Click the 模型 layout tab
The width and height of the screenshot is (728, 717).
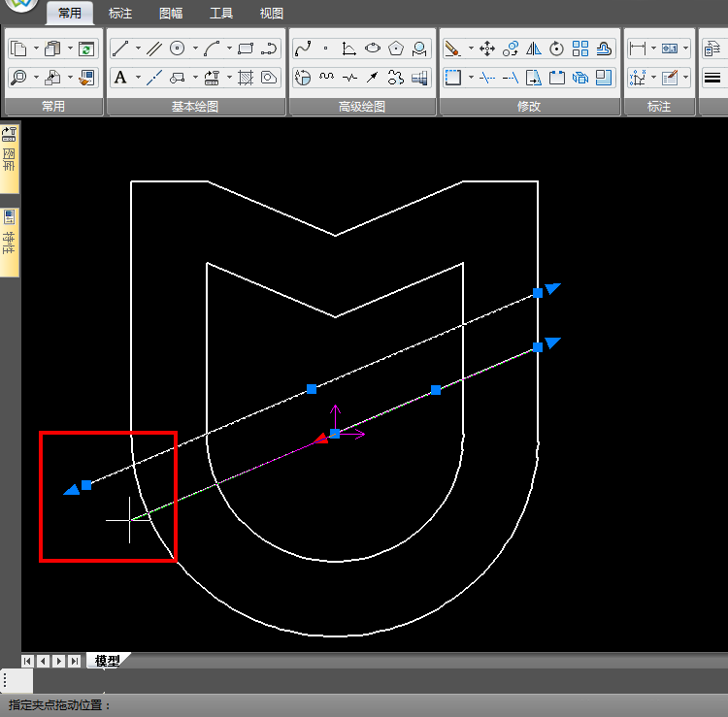[108, 661]
